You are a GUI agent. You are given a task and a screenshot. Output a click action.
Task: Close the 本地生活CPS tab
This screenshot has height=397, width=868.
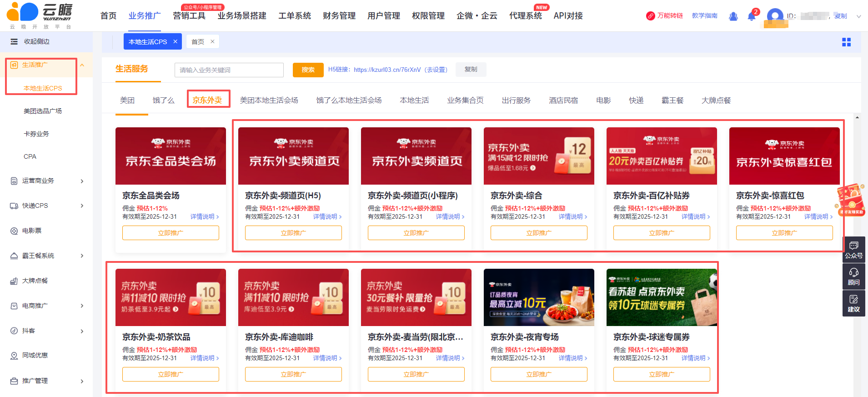175,41
